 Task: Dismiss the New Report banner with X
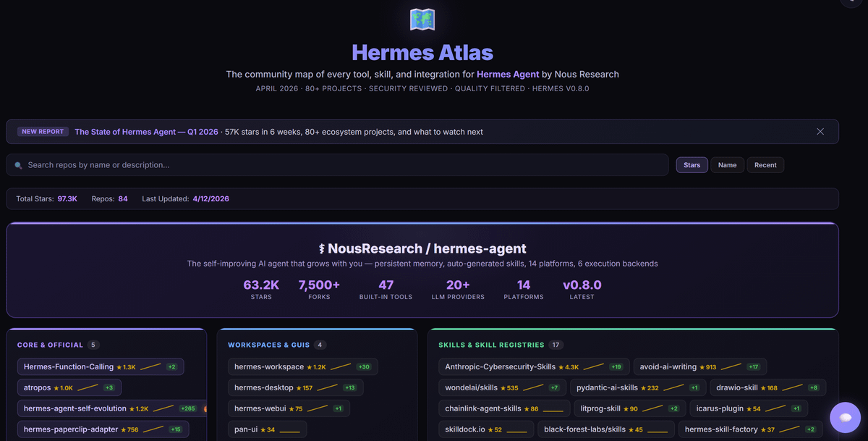820,132
